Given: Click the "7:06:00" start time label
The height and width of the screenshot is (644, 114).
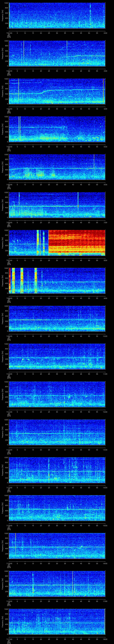Looking at the screenshot, I should click(x=9, y=223).
